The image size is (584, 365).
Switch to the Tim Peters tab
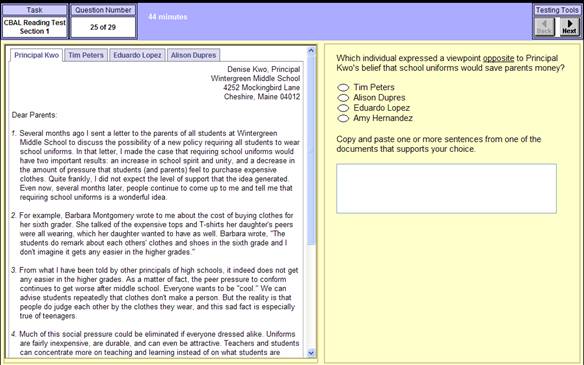coord(86,55)
